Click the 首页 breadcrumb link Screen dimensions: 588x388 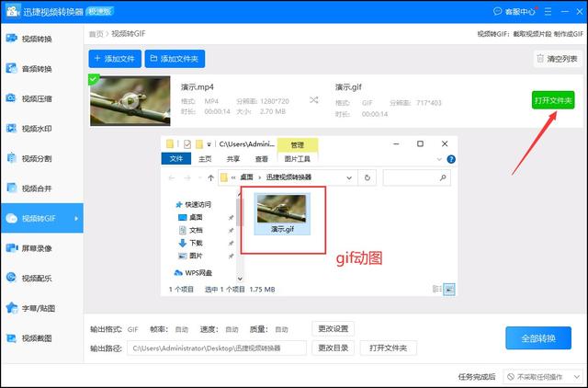click(x=96, y=34)
